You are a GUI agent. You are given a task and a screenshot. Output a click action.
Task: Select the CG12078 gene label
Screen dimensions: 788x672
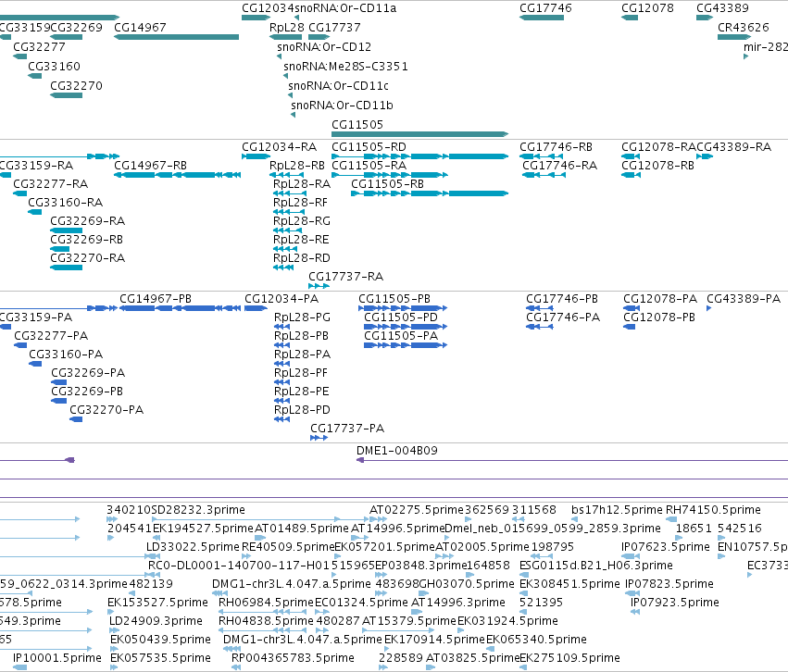point(647,8)
